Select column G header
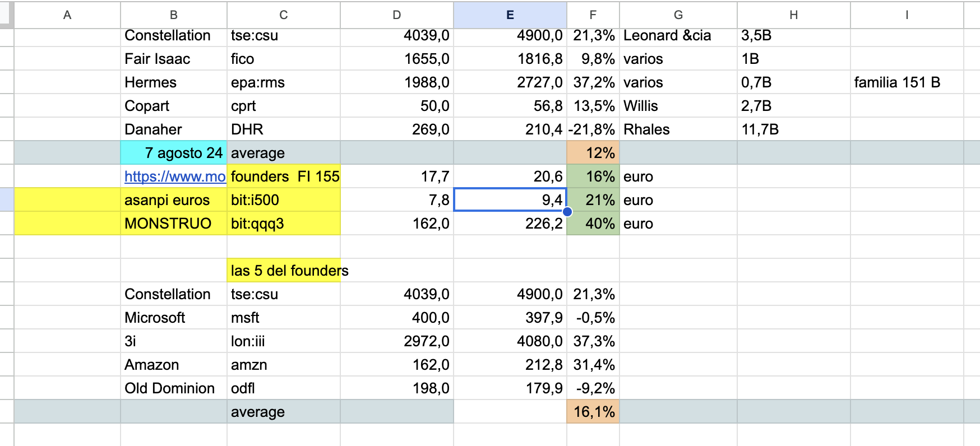The width and height of the screenshot is (980, 446). click(x=678, y=15)
